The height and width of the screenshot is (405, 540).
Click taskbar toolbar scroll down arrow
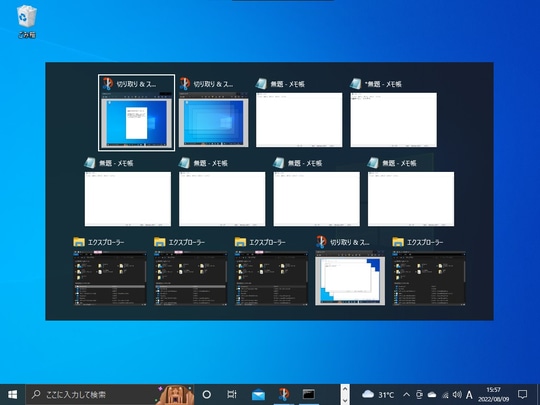(345, 400)
